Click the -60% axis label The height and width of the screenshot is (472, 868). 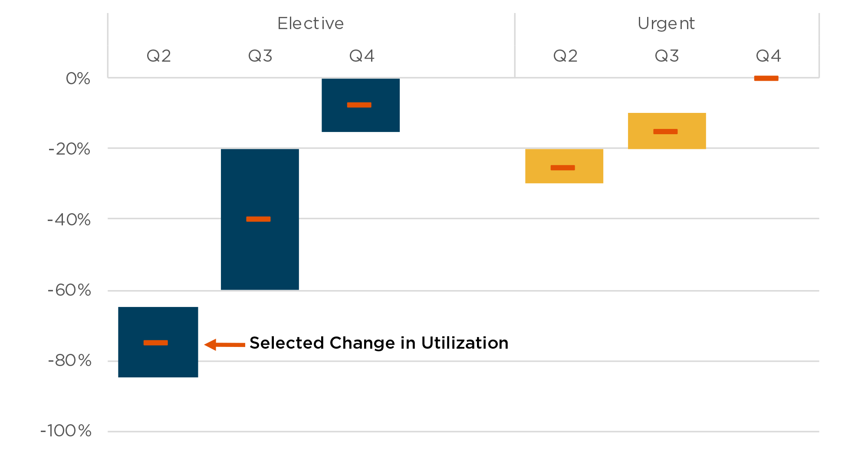click(69, 290)
